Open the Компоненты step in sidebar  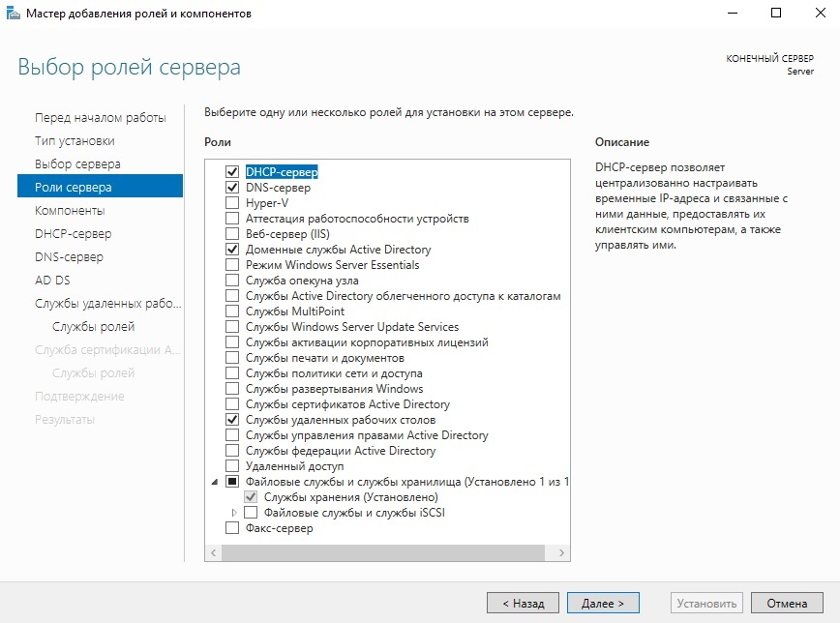coord(70,211)
